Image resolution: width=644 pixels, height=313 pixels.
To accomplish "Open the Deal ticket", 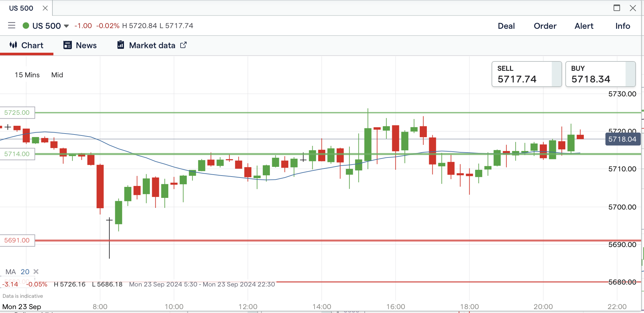I will click(x=506, y=26).
